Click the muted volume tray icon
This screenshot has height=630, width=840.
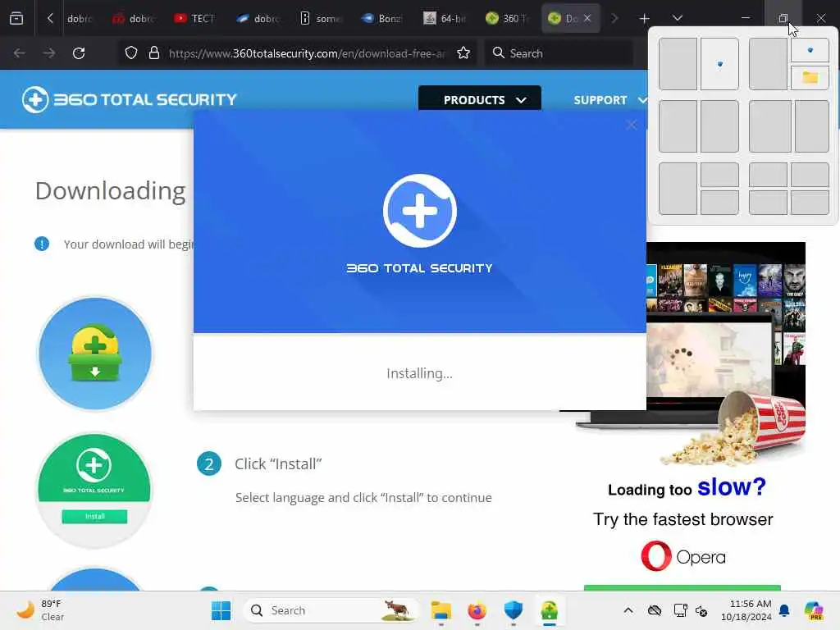pyautogui.click(x=701, y=610)
